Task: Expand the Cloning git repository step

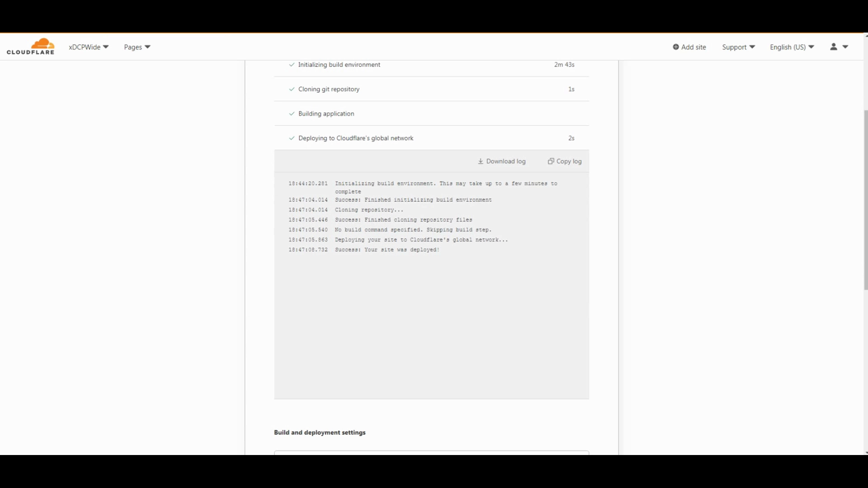Action: tap(329, 89)
